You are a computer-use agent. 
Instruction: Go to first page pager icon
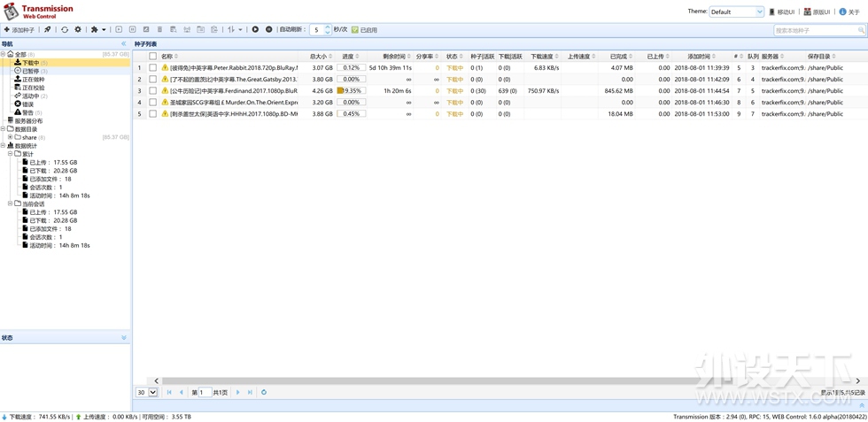(x=169, y=392)
